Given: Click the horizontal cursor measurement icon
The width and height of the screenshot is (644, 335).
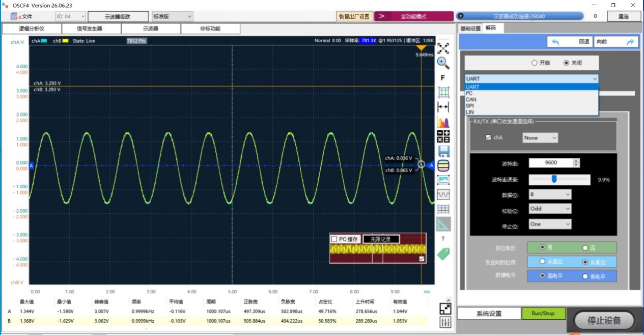Looking at the screenshot, I should (443, 107).
